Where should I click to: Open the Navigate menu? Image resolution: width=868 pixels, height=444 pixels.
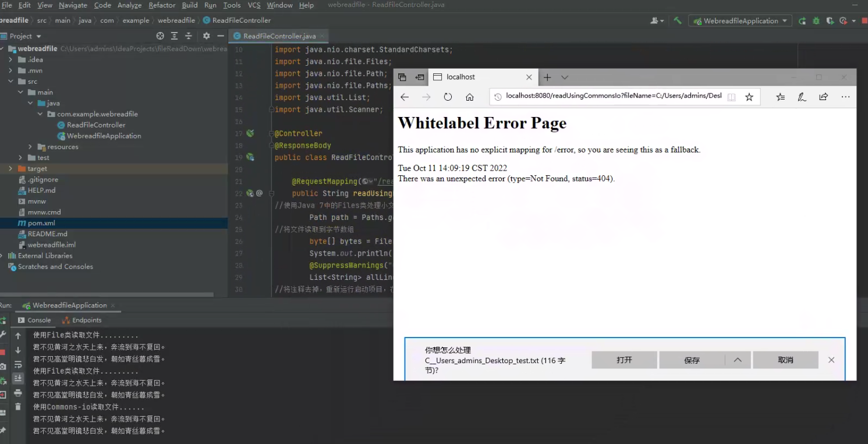point(73,5)
